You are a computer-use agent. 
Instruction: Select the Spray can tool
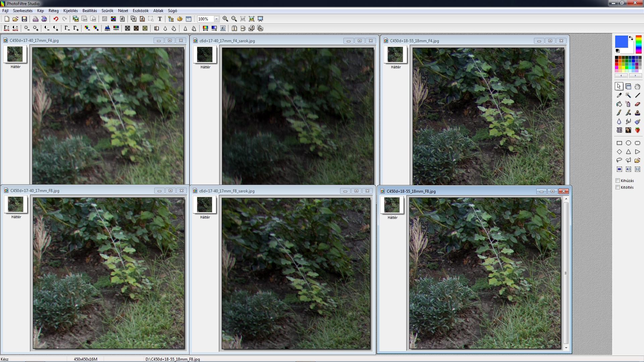(x=628, y=104)
